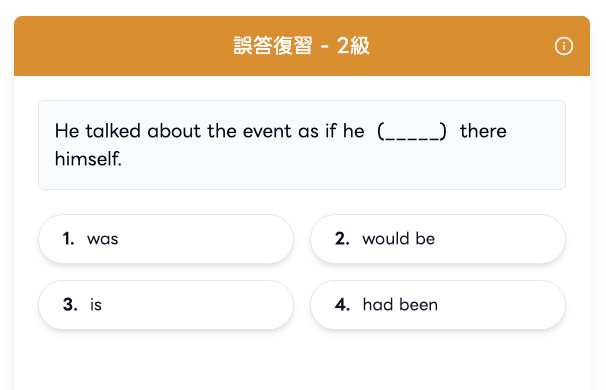Image resolution: width=606 pixels, height=390 pixels.
Task: Choose answer option 2 'would be'
Action: (x=438, y=239)
